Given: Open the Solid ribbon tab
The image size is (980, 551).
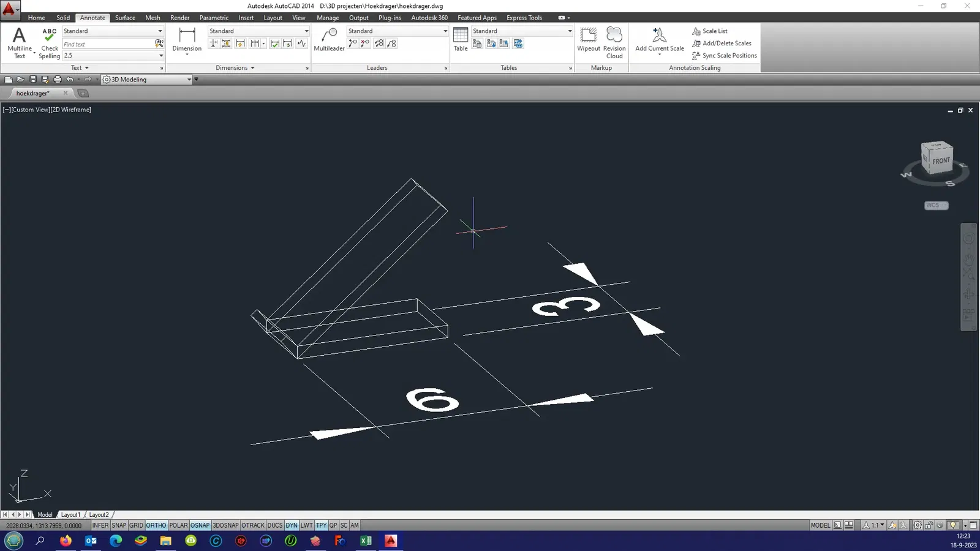Looking at the screenshot, I should coord(63,18).
